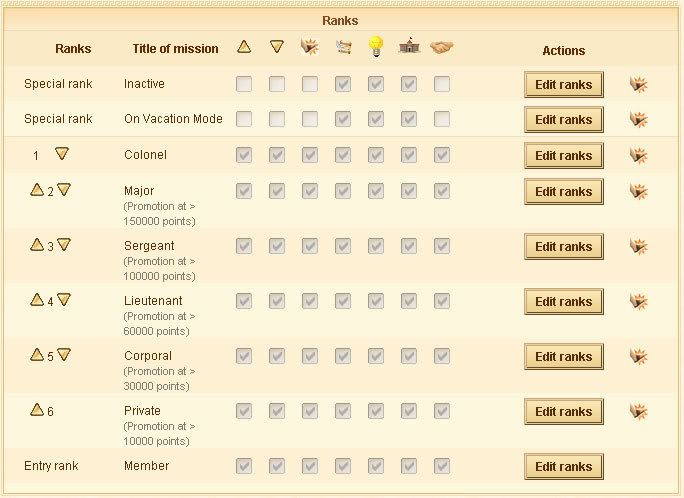Move Private rank up with arrow
The height and width of the screenshot is (498, 684).
37,409
